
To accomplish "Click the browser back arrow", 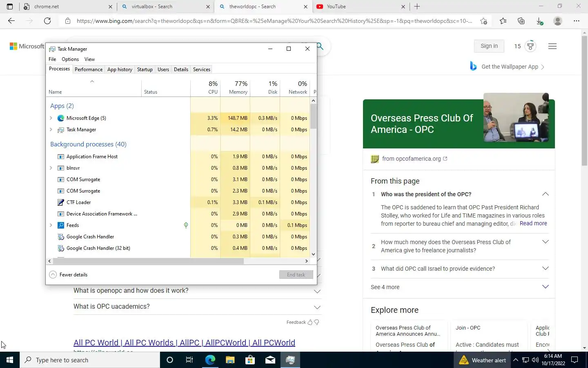I will pyautogui.click(x=11, y=21).
